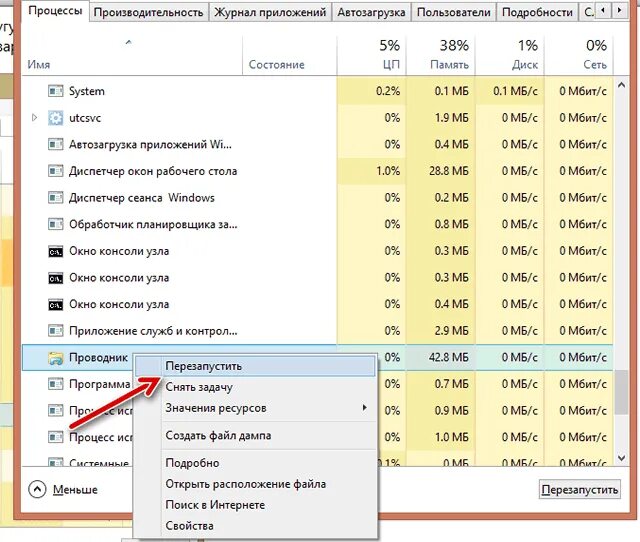Select Подробно in the context menu
Screen dimensions: 640x542
coord(255,463)
